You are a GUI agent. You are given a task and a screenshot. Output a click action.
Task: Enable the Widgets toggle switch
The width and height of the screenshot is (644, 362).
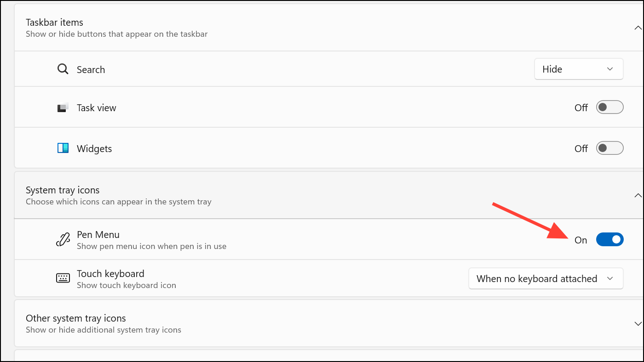(609, 148)
